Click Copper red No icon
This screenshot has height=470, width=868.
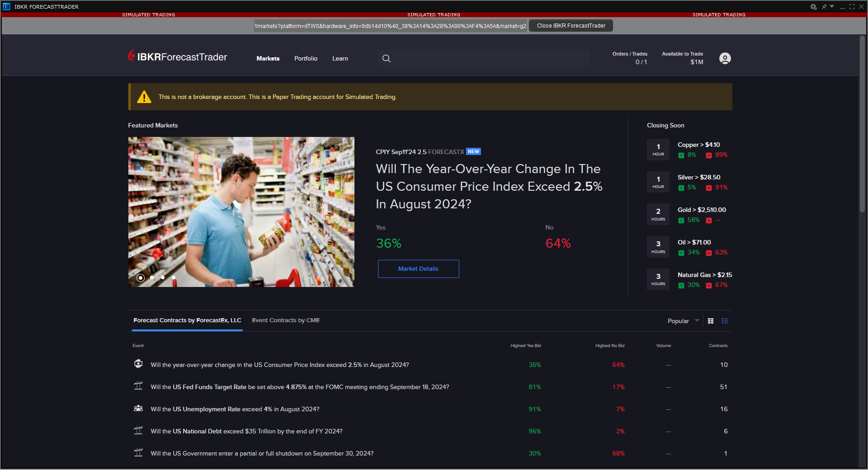point(709,155)
